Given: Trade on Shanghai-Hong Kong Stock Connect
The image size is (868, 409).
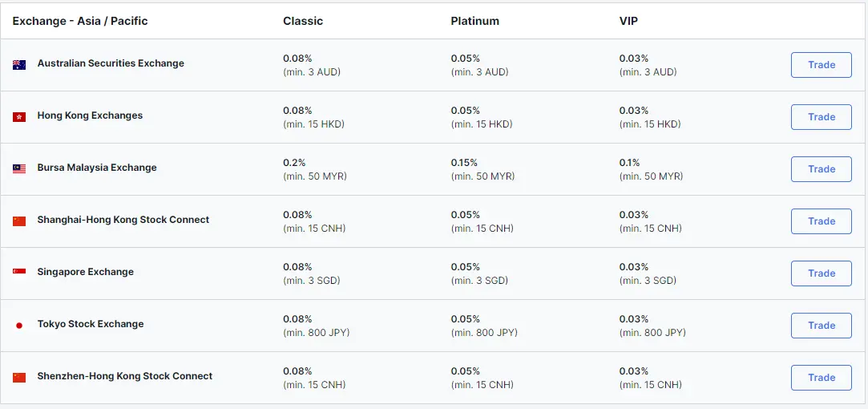Looking at the screenshot, I should [x=821, y=221].
